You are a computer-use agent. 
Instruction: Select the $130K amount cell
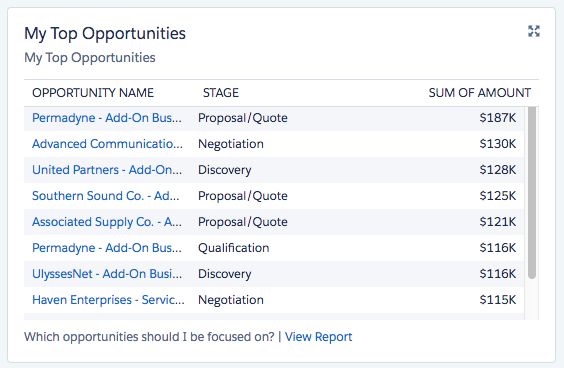click(x=497, y=144)
